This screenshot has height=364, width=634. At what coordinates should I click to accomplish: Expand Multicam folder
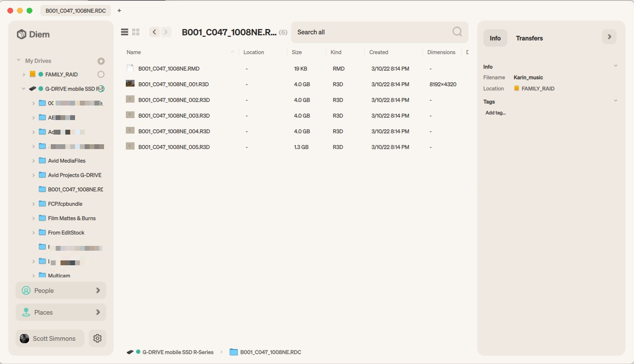(33, 275)
